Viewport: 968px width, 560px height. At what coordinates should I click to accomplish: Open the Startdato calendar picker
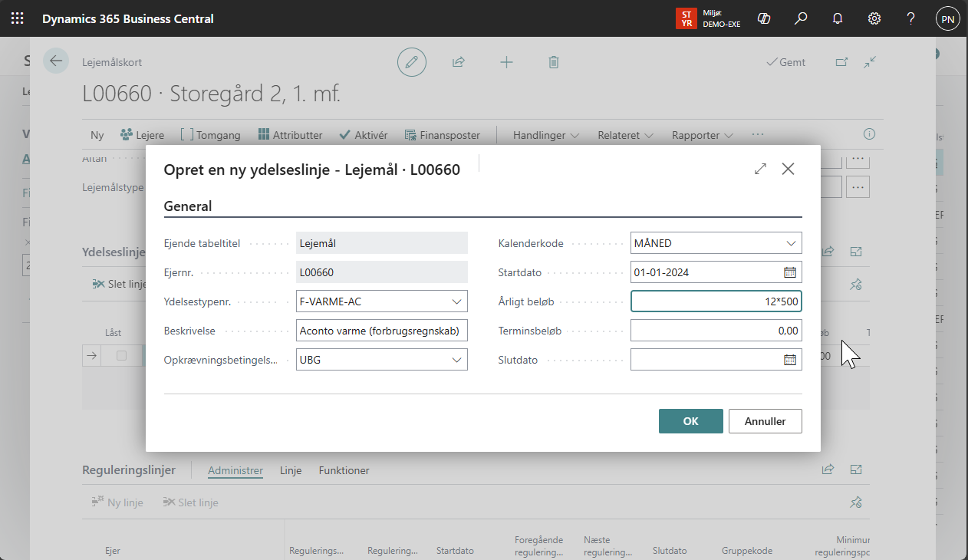[789, 272]
